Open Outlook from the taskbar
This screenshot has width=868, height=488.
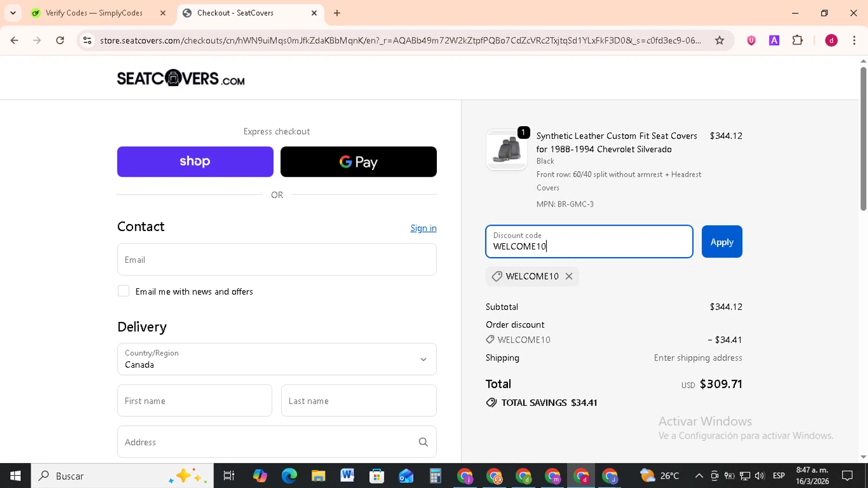coord(406,476)
